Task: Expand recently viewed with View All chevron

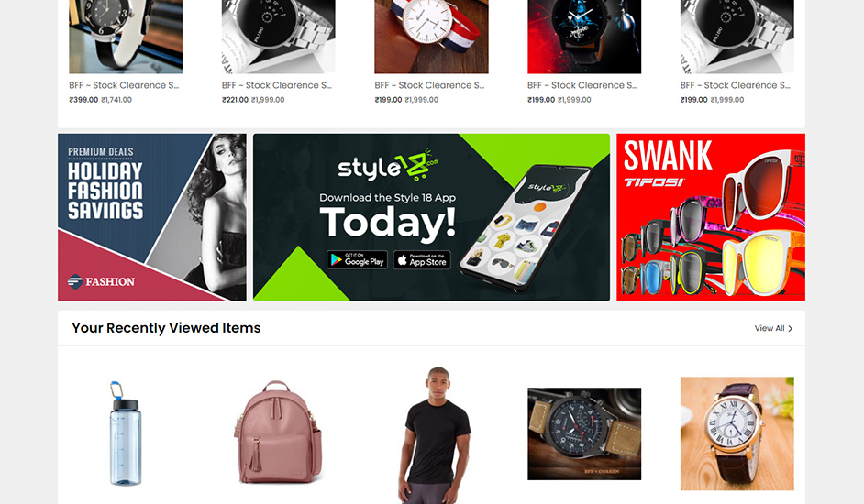Action: [790, 329]
